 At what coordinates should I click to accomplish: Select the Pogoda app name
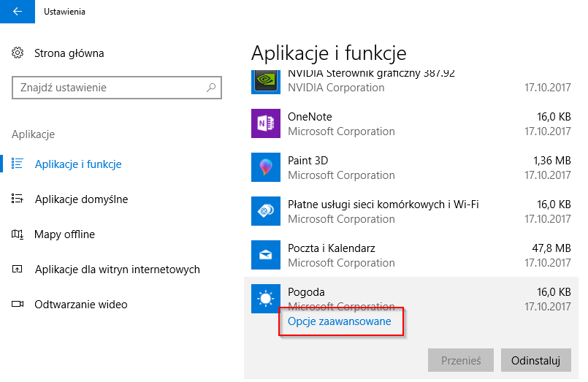point(306,292)
